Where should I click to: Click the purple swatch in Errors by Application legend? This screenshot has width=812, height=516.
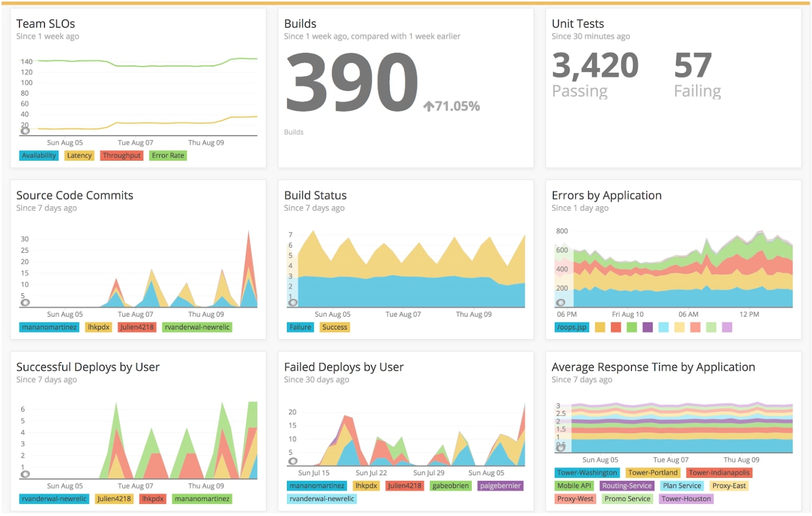click(648, 327)
